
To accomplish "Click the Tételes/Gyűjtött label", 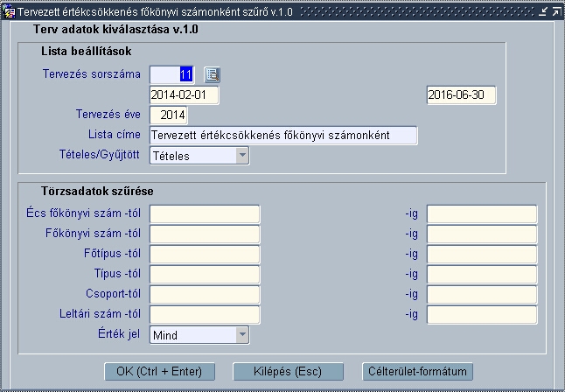I will [x=100, y=155].
